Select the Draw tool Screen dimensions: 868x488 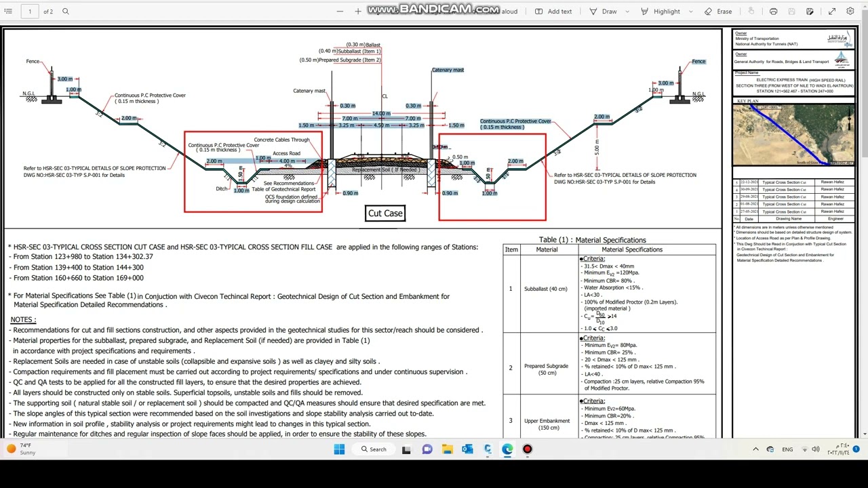click(x=604, y=12)
